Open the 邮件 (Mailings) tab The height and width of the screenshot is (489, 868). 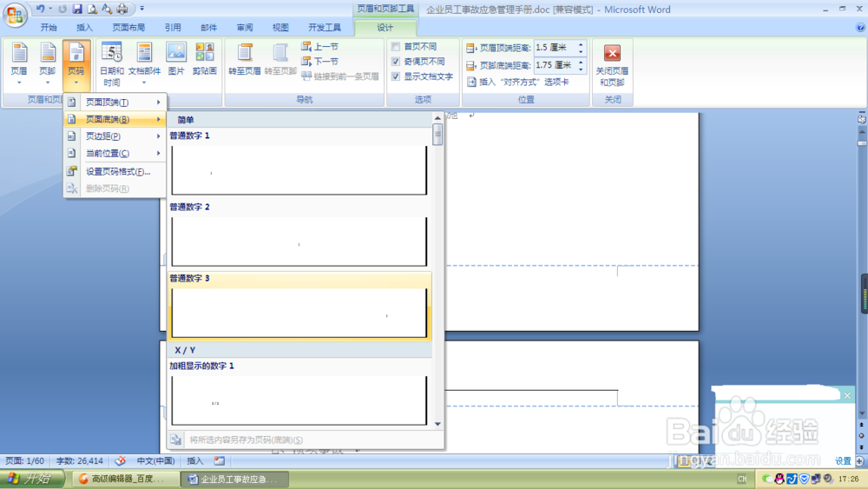tap(208, 27)
